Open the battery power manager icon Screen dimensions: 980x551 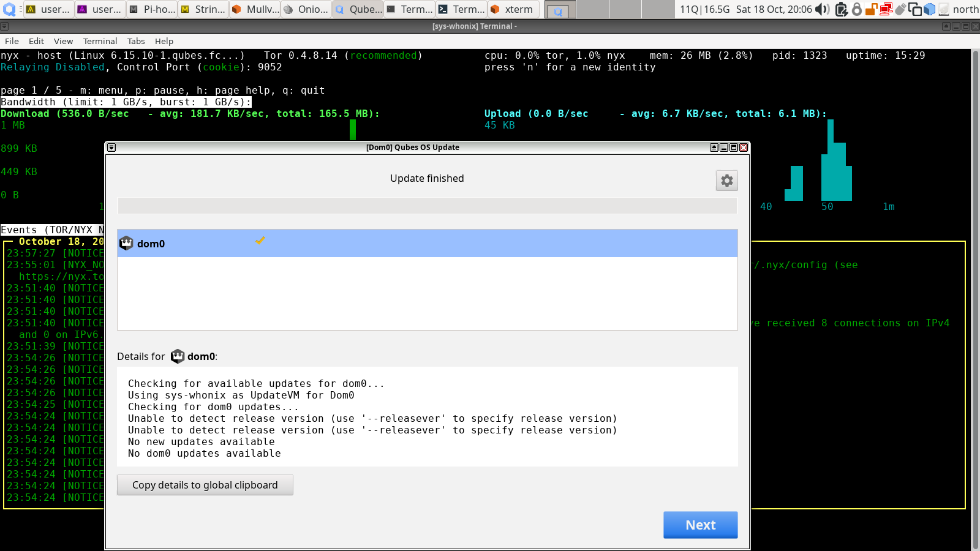pyautogui.click(x=842, y=9)
